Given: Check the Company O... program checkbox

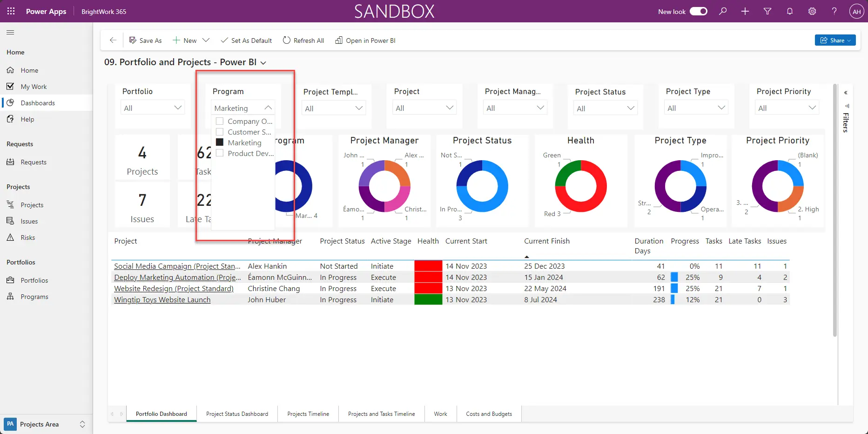Looking at the screenshot, I should click(220, 122).
